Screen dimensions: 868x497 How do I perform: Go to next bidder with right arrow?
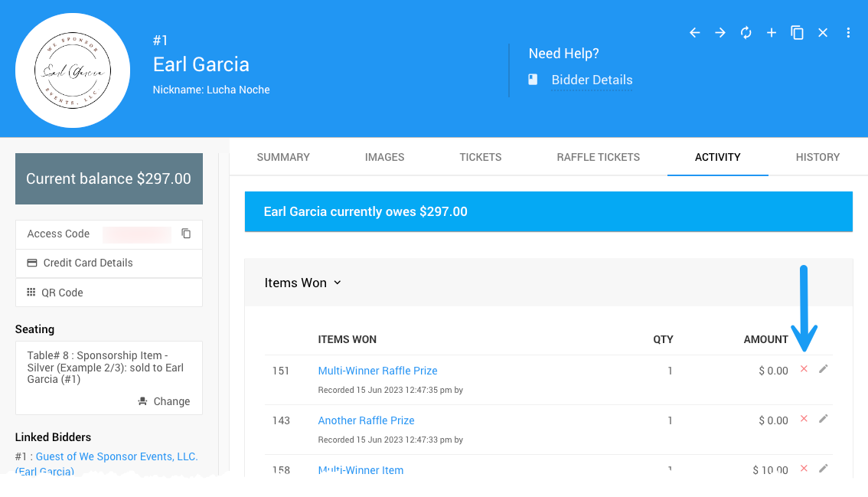pyautogui.click(x=720, y=33)
